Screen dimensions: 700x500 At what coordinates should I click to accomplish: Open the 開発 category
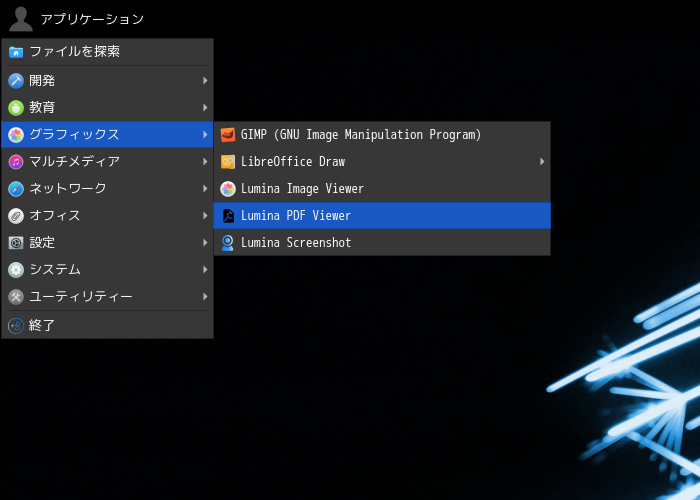[x=108, y=81]
